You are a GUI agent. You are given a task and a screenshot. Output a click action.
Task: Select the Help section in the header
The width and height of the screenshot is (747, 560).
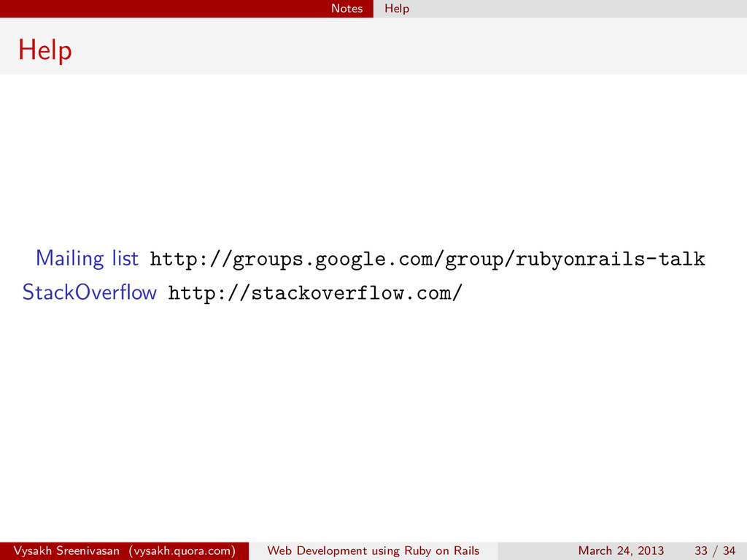click(397, 9)
